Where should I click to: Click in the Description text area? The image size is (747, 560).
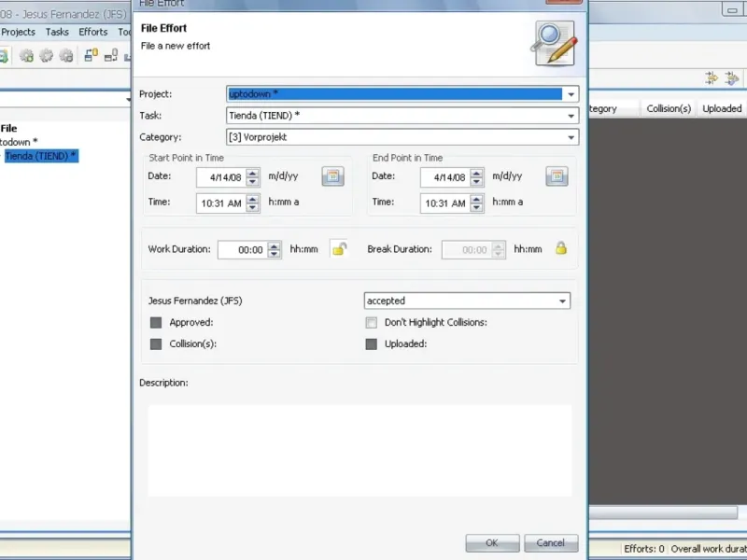[359, 451]
